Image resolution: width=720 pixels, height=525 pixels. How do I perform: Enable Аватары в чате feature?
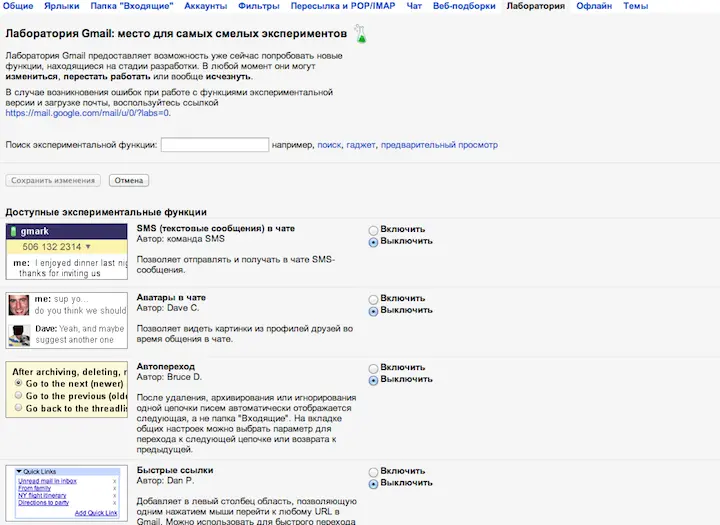(x=373, y=299)
